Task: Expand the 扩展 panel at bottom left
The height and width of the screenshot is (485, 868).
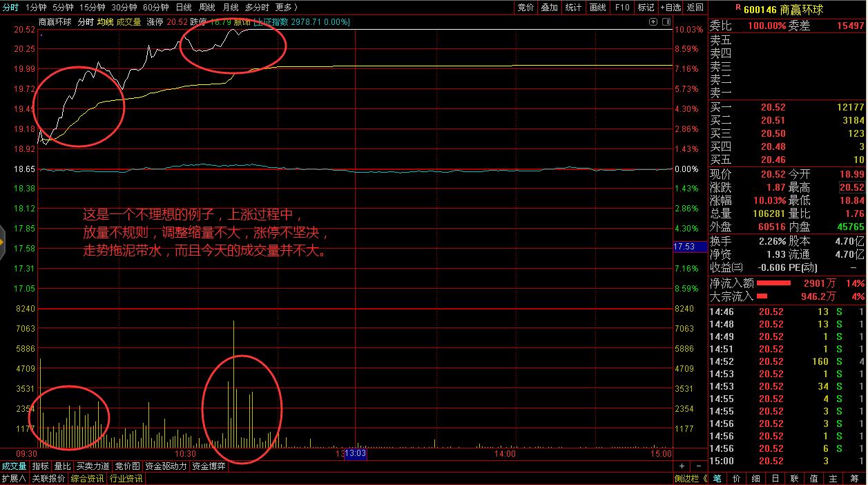Action: [14, 477]
